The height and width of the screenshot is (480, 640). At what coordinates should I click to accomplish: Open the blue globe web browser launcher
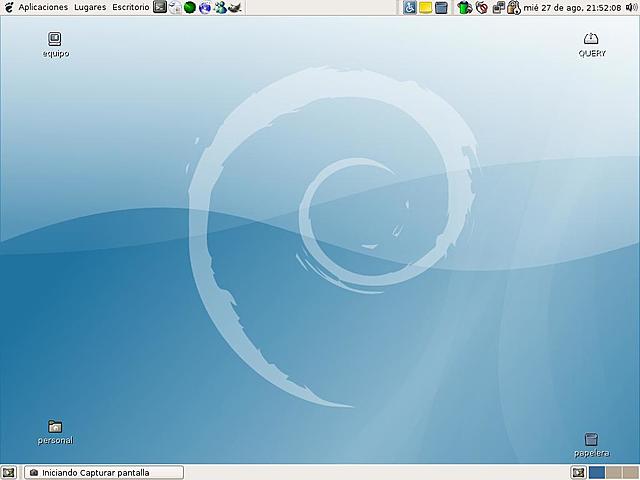(x=205, y=7)
